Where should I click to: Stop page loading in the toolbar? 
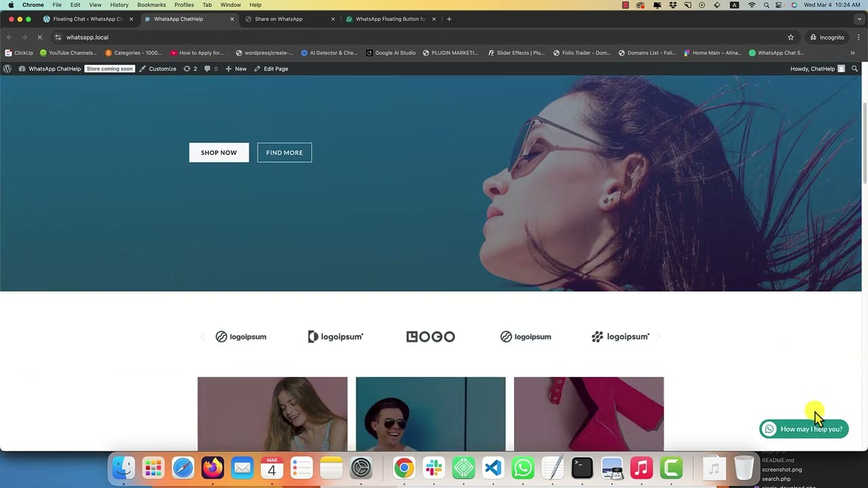tap(39, 37)
